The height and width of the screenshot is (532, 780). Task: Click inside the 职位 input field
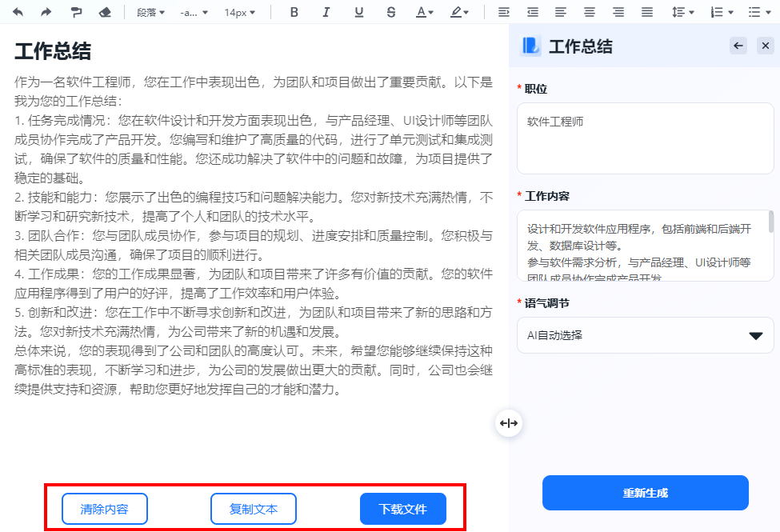(645, 138)
